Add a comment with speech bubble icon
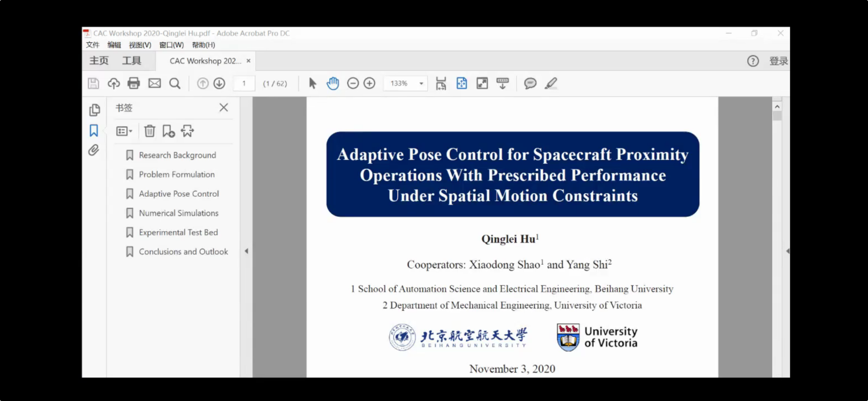868x401 pixels. click(530, 83)
